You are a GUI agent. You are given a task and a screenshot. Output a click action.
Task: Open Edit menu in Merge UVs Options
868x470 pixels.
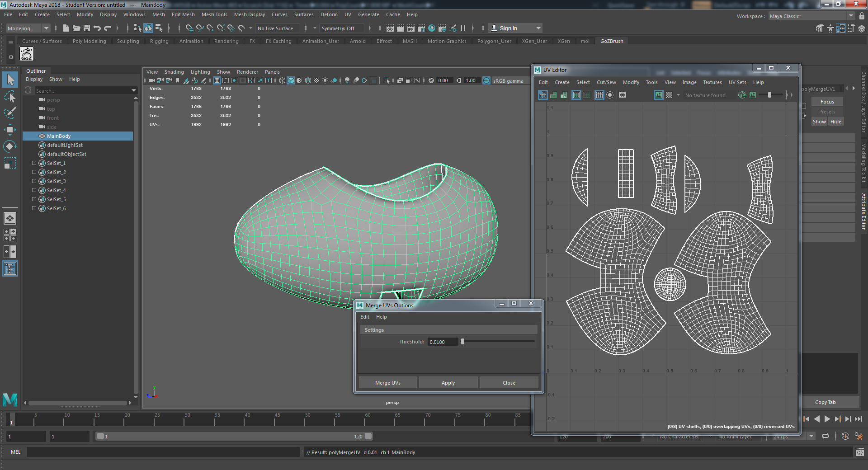coord(365,317)
